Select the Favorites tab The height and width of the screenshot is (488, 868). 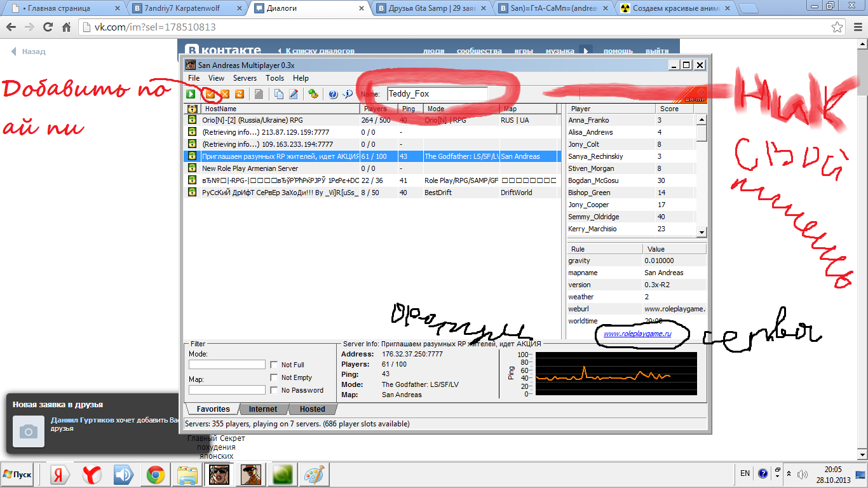(x=213, y=409)
